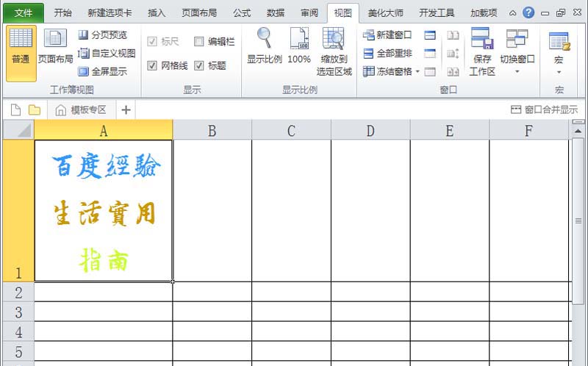The width and height of the screenshot is (588, 366).
Task: Open 分页预览 page break preview
Action: pyautogui.click(x=103, y=35)
